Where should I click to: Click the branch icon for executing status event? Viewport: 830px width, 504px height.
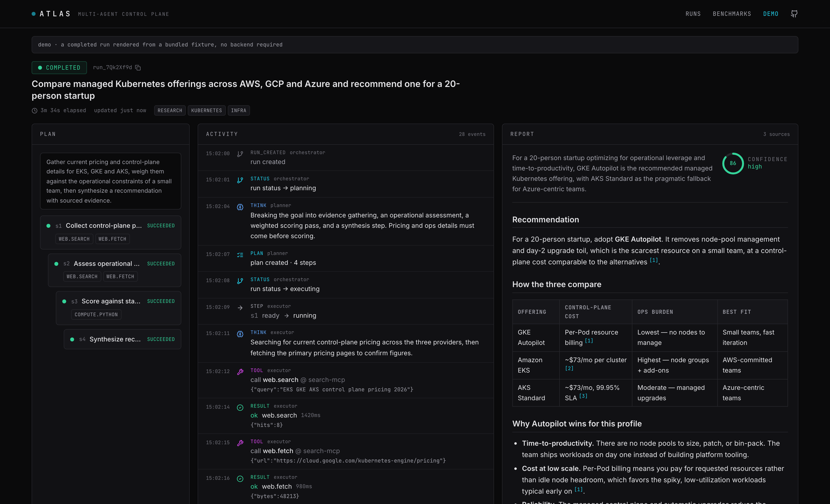pyautogui.click(x=240, y=281)
